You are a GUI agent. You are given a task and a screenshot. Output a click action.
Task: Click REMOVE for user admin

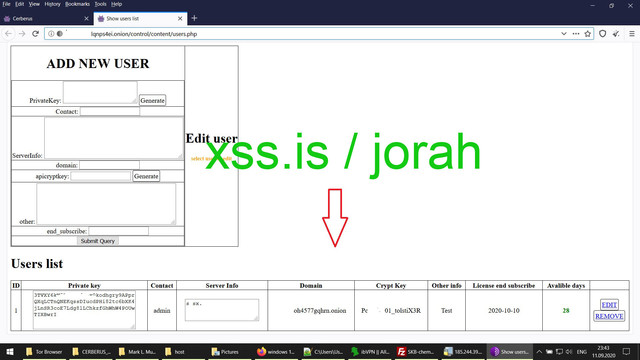click(x=609, y=316)
